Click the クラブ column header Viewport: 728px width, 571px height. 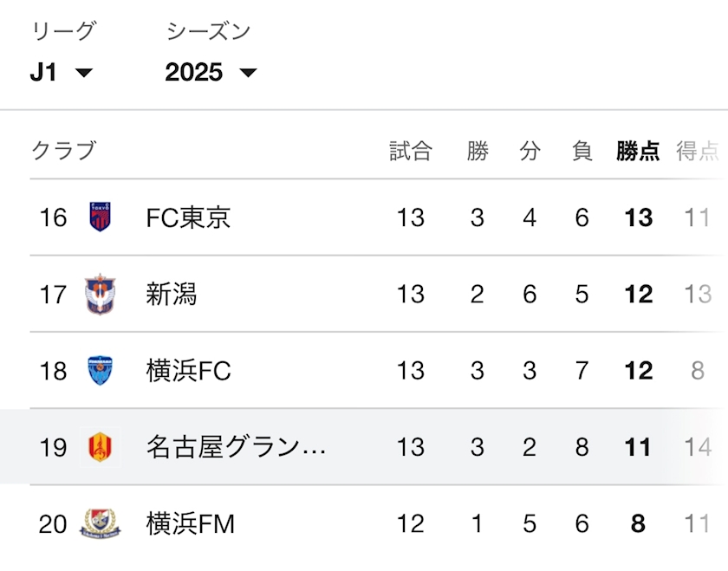(63, 151)
